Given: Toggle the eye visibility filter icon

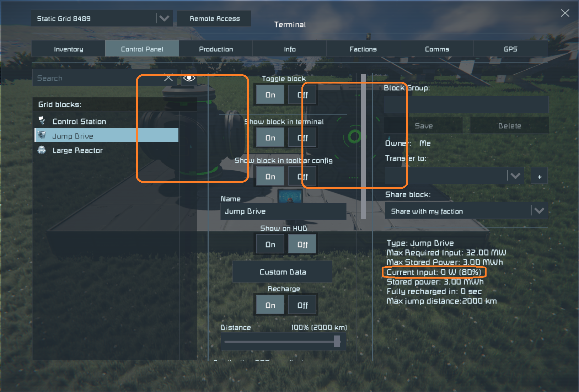Looking at the screenshot, I should click(x=189, y=78).
